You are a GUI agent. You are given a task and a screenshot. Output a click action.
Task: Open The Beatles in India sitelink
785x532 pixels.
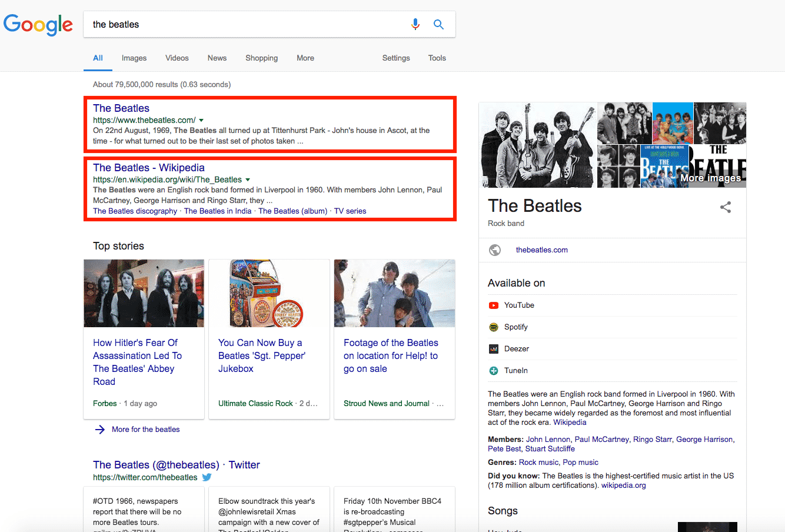click(218, 211)
